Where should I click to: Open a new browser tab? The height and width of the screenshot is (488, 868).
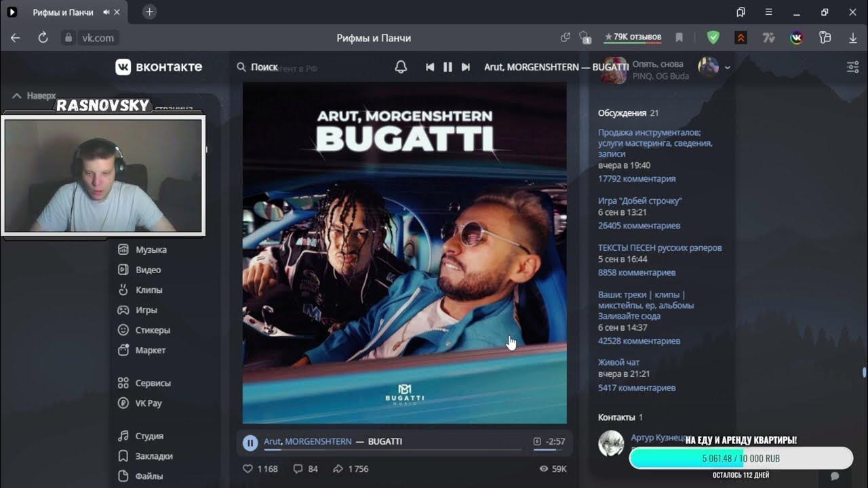pos(150,12)
